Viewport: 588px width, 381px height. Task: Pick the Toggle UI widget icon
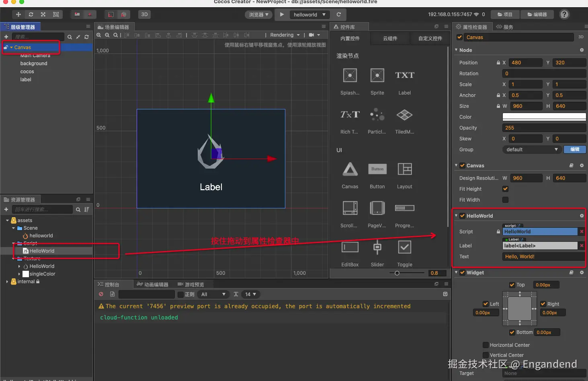pyautogui.click(x=405, y=247)
